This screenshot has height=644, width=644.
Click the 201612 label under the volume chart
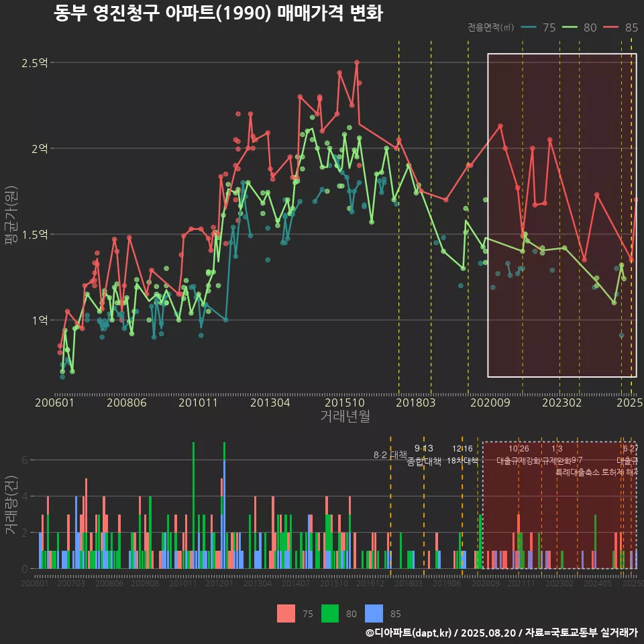[x=370, y=583]
